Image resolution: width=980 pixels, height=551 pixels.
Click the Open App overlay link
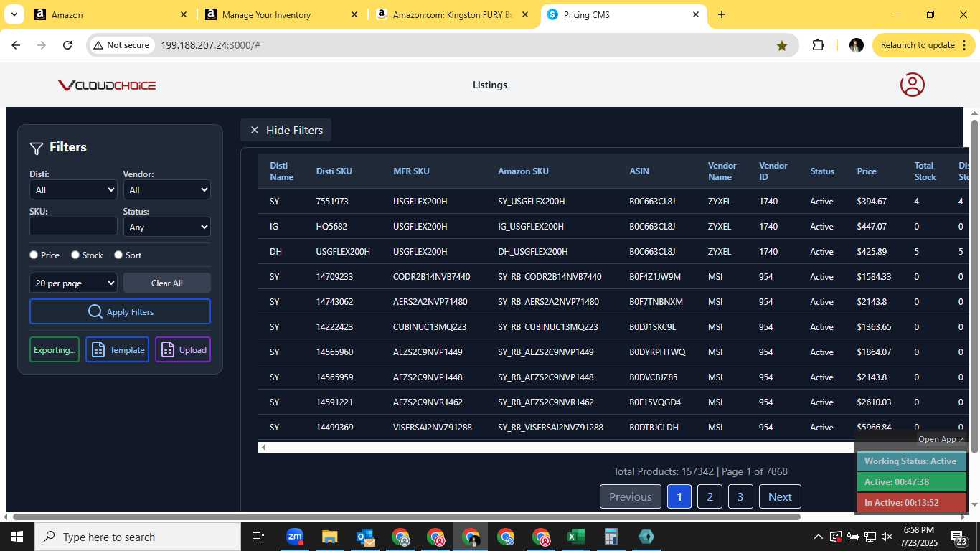pos(941,439)
